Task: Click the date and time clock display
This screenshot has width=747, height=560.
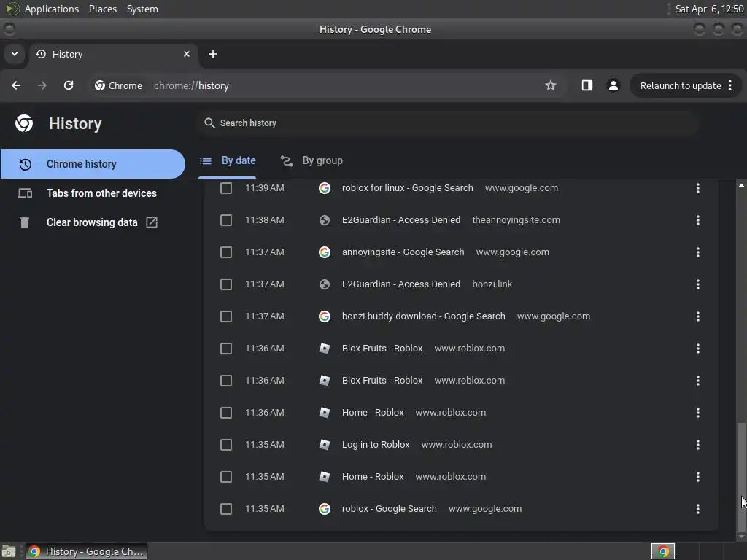Action: tap(709, 9)
